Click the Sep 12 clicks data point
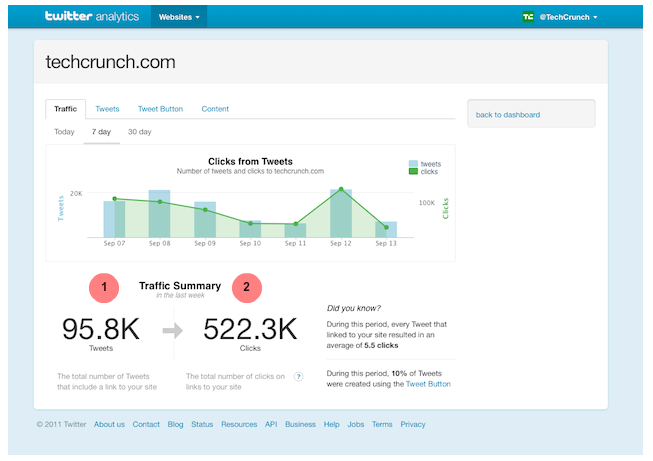Viewport: 653px width, 461px height. (x=341, y=189)
